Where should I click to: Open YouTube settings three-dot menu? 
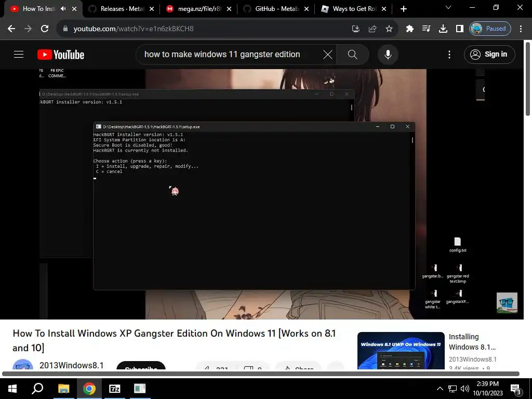449,55
